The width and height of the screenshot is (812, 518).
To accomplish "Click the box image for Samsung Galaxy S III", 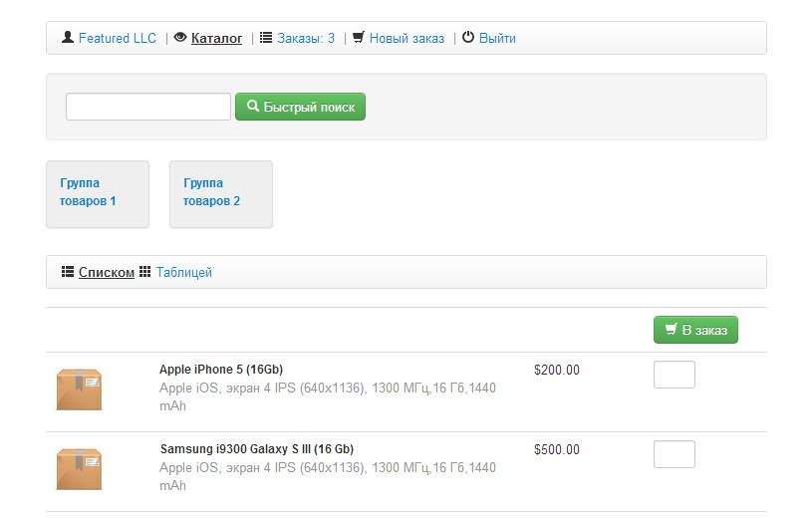I will point(80,468).
